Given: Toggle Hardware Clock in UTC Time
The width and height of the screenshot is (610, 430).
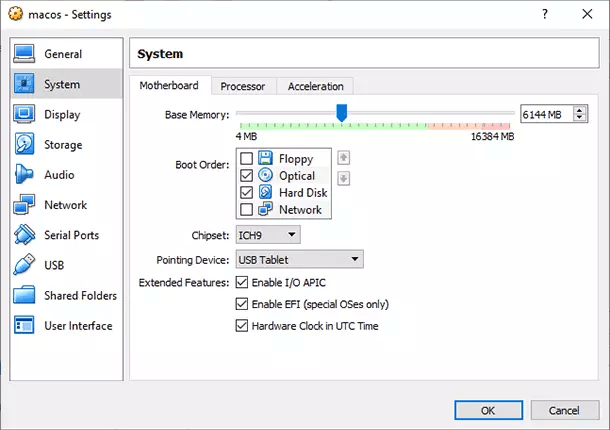Looking at the screenshot, I should coord(242,325).
